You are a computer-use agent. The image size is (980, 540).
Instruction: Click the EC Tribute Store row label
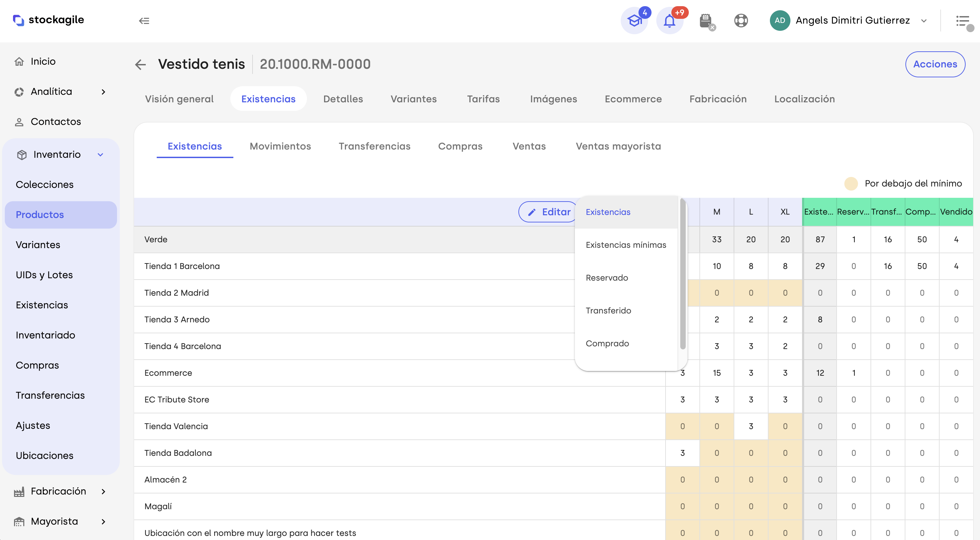pyautogui.click(x=177, y=400)
